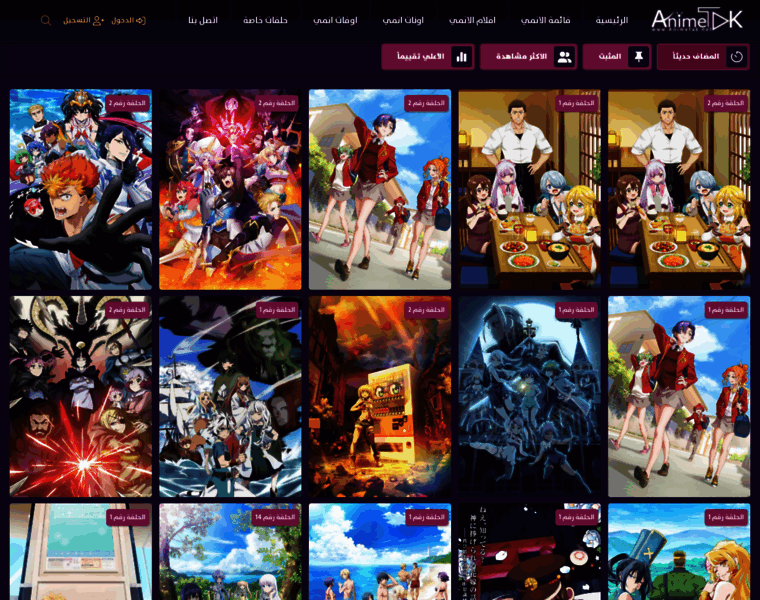Open the cherry blossom poster, episode 14
760x600 pixels.
230,552
